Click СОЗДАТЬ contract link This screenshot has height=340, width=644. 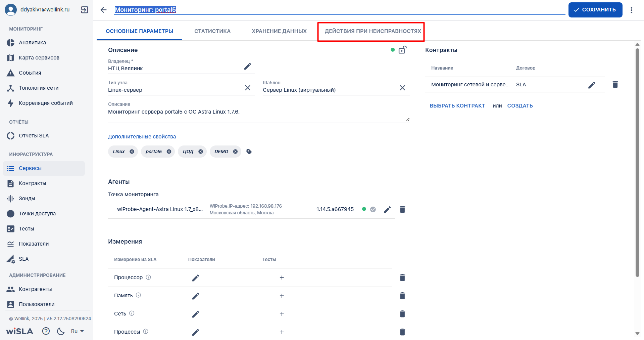point(520,105)
